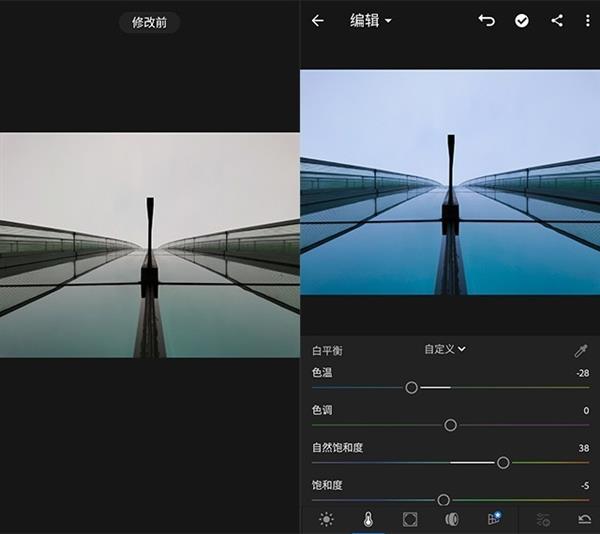Click the undo arrow in top bar
600x534 pixels.
tap(486, 20)
